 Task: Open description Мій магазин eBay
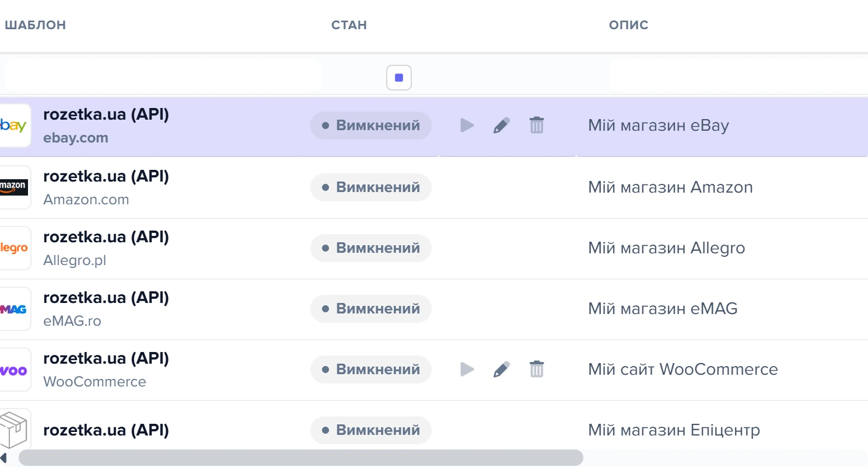[x=659, y=126]
